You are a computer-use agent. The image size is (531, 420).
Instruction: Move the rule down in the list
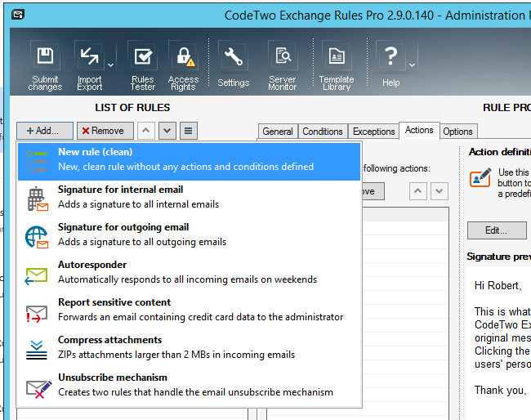coord(167,131)
